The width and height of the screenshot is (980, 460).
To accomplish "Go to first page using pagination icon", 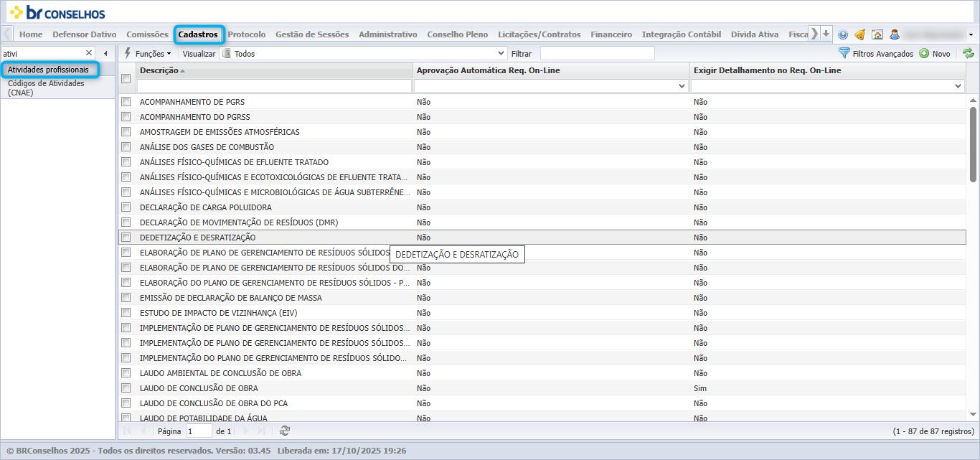I will coord(128,431).
